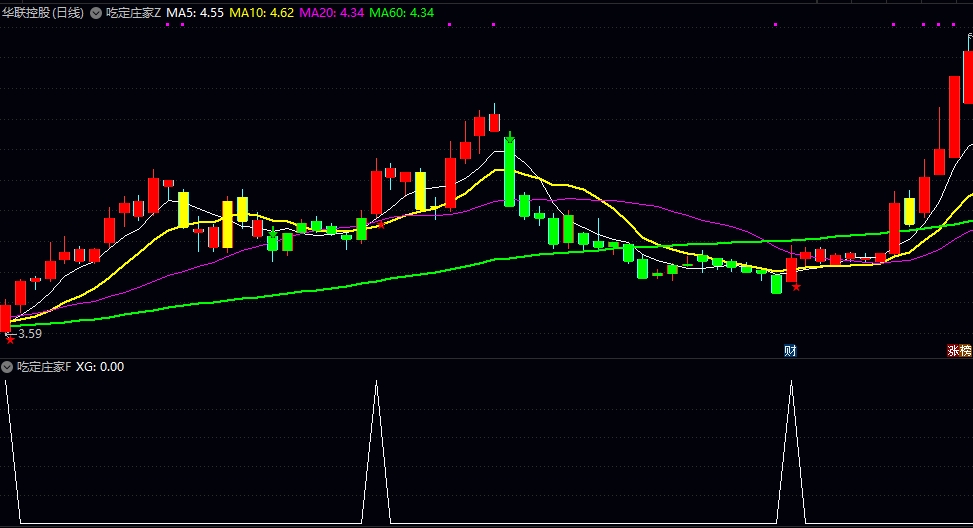Select the 吃定庄家Z indicator label
This screenshot has width=973, height=528.
[x=133, y=12]
